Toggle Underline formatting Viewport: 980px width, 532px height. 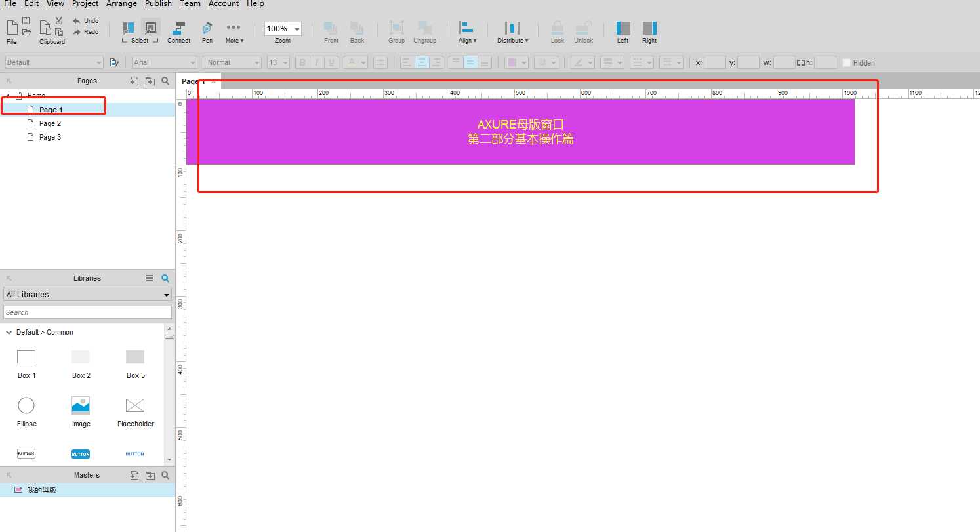(331, 63)
